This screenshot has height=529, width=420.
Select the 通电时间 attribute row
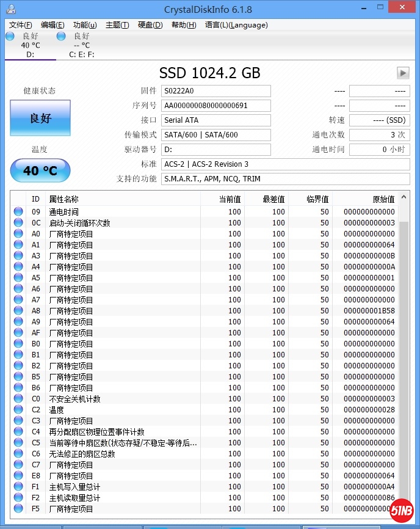(x=205, y=211)
